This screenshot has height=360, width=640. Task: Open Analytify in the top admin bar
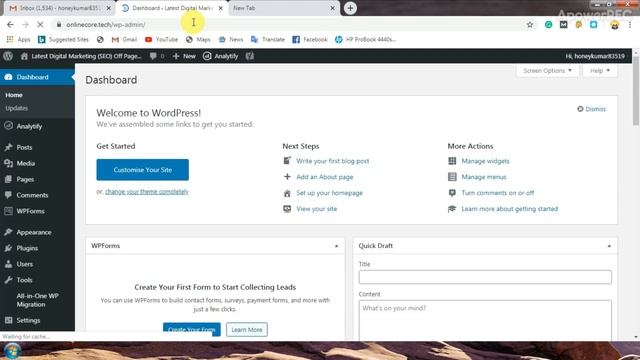tap(220, 56)
